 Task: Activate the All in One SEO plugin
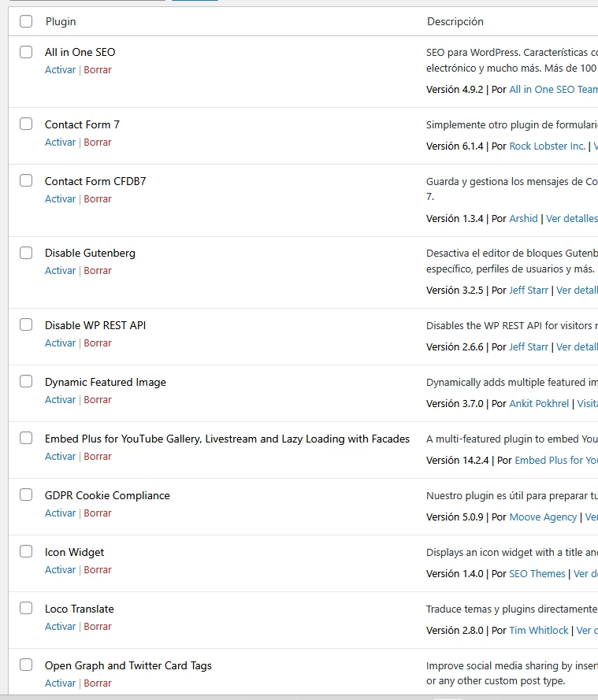(61, 69)
